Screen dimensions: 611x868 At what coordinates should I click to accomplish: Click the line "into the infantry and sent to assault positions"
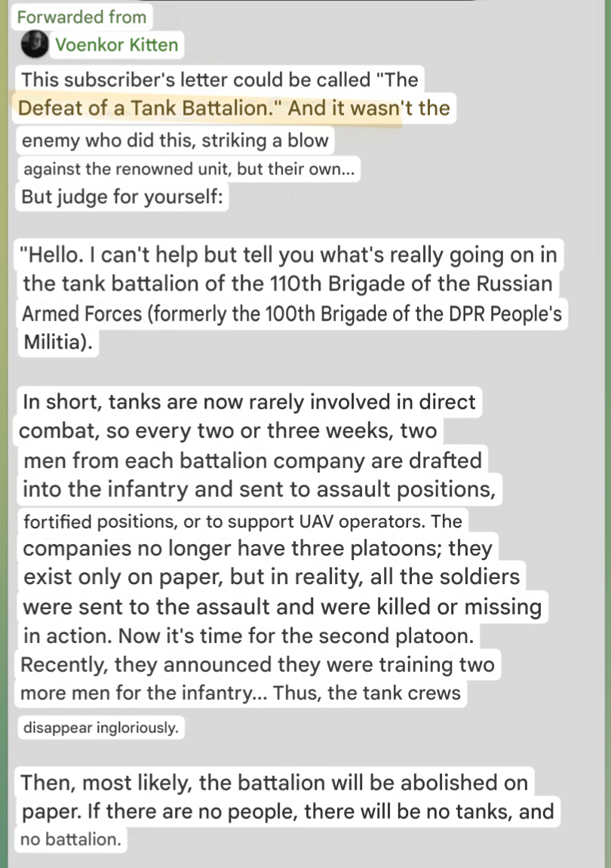click(259, 489)
